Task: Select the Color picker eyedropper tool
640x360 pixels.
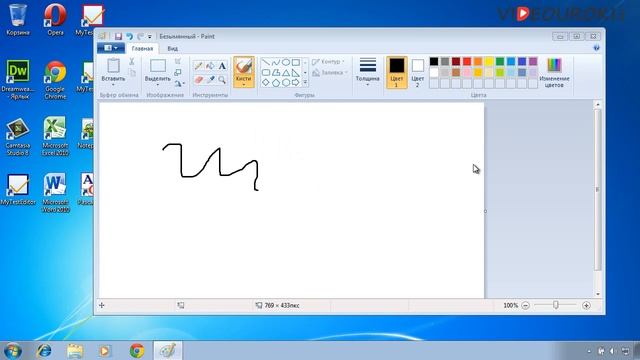Action: [x=210, y=80]
